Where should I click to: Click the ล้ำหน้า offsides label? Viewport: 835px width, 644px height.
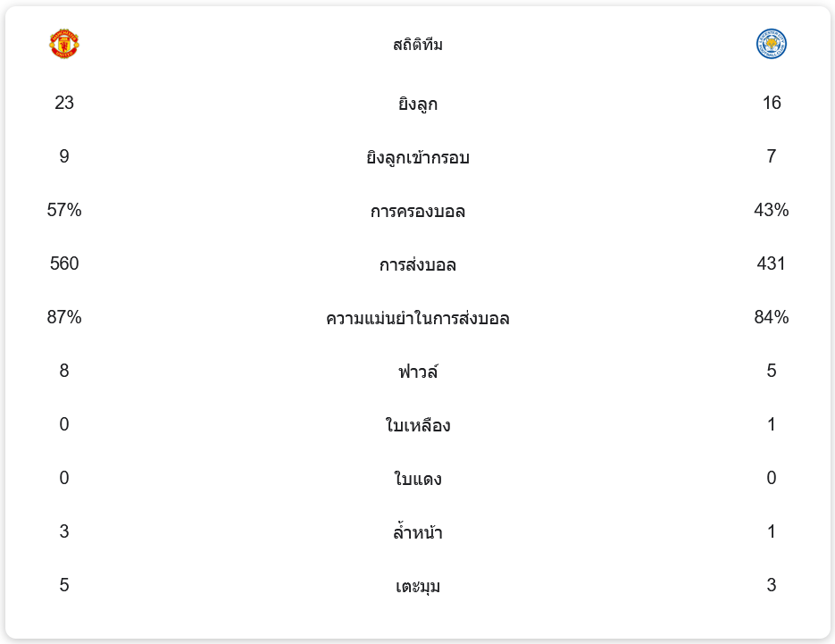pyautogui.click(x=417, y=533)
